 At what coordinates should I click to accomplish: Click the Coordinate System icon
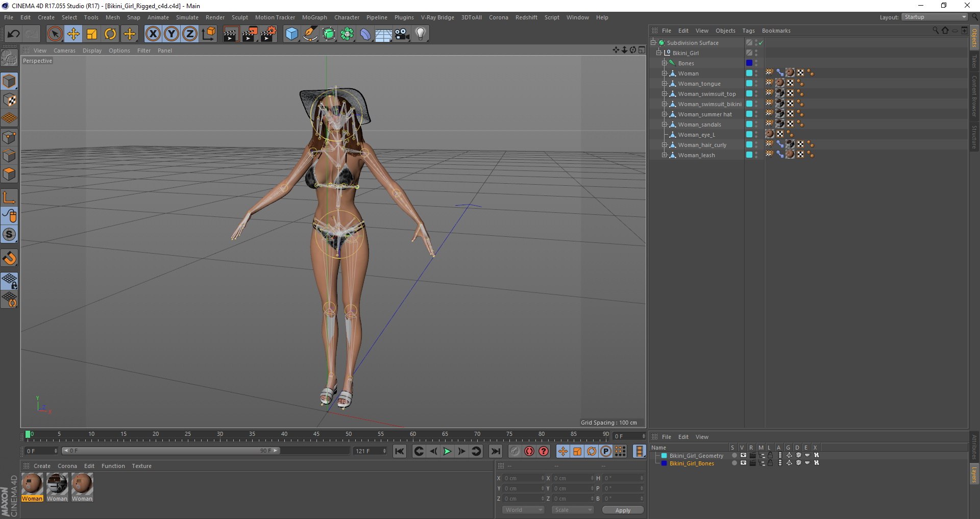tap(208, 34)
